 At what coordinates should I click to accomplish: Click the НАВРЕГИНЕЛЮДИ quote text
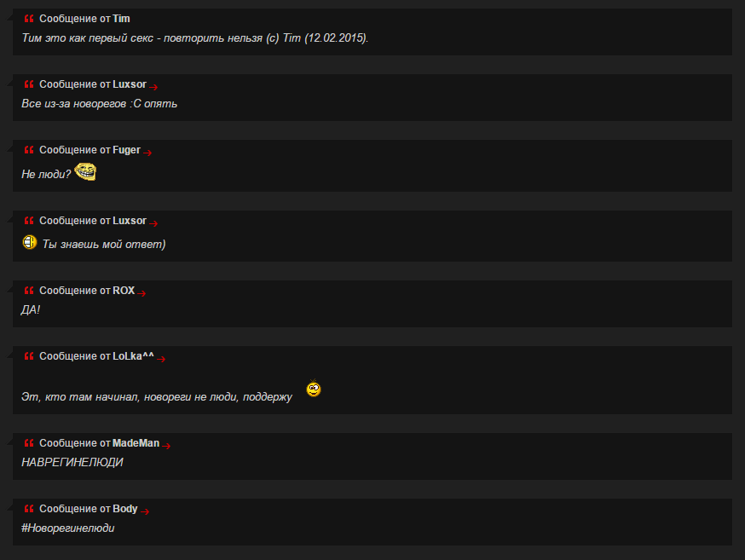(72, 462)
